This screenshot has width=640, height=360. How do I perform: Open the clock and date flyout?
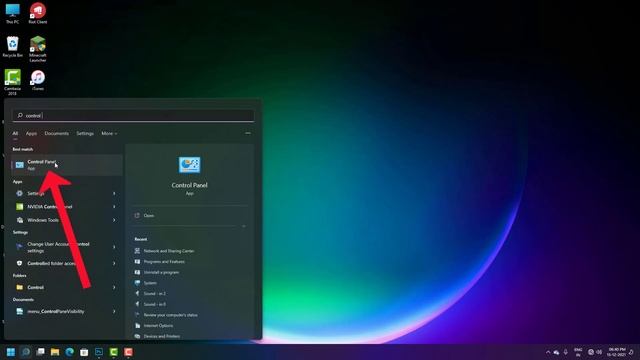[x=616, y=352]
